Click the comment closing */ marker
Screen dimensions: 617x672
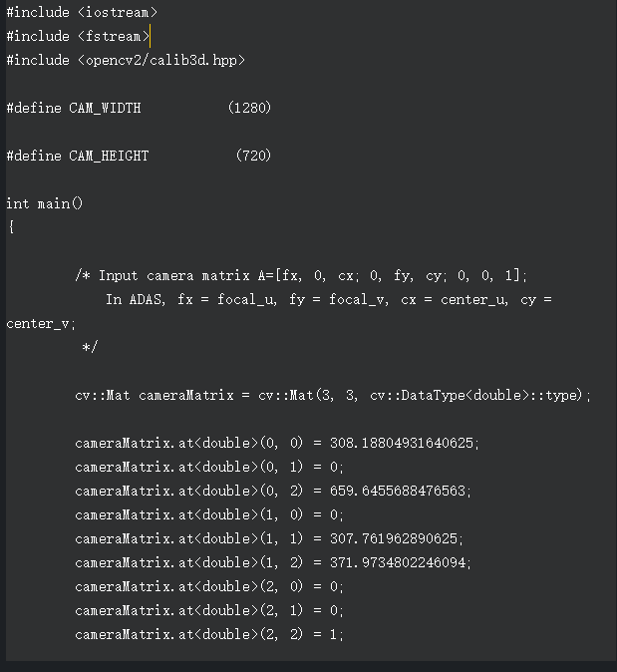coord(90,347)
